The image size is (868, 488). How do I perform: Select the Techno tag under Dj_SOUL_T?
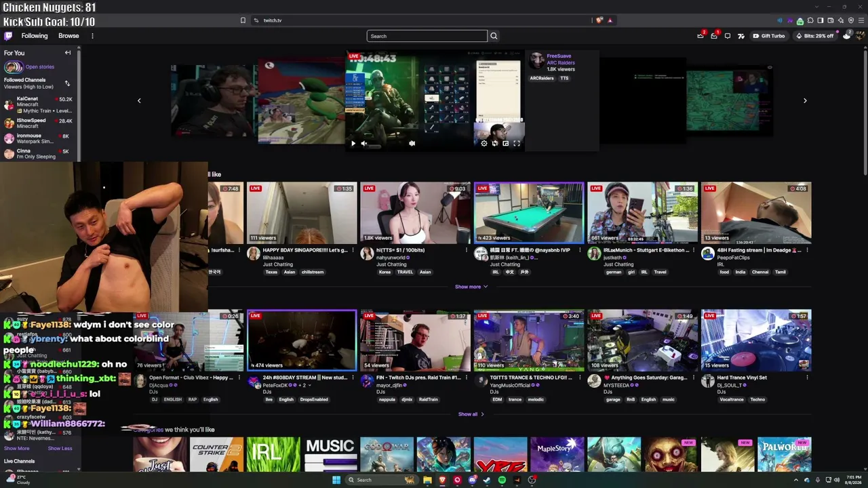pos(757,399)
